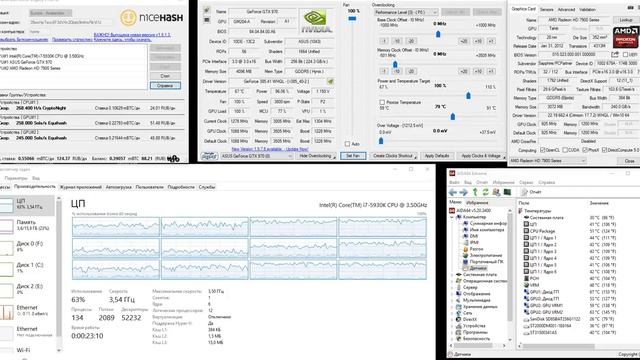The height and width of the screenshot is (360, 640).
Task: Click Hide Overclocking button
Action: [316, 156]
